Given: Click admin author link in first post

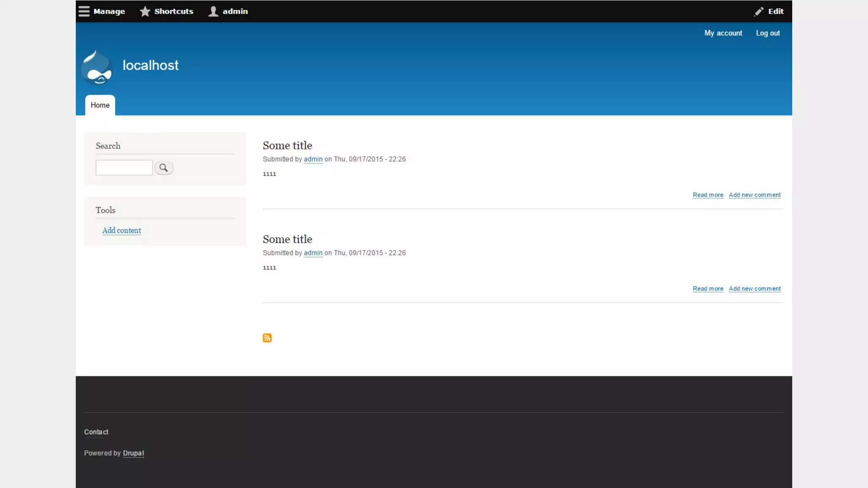Looking at the screenshot, I should pos(313,159).
